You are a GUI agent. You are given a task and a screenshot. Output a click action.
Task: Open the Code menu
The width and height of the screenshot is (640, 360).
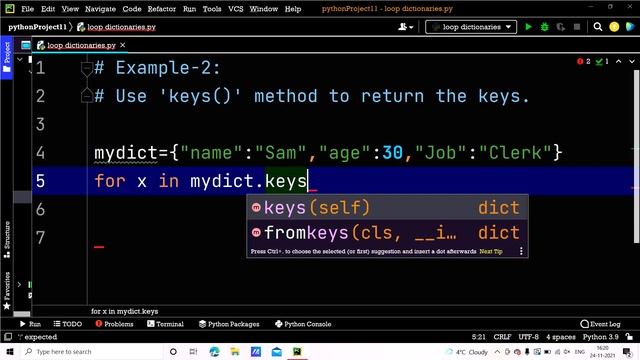point(132,9)
